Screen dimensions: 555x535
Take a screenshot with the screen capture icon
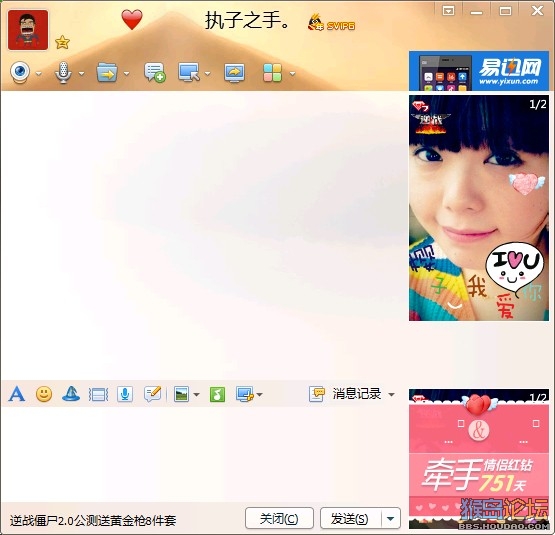tap(245, 394)
